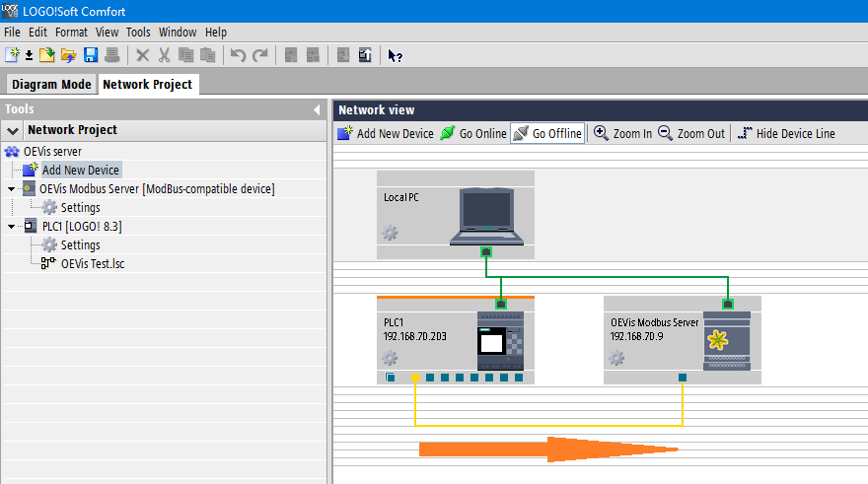Open the PLC1 settings gear in network view
Image resolution: width=868 pixels, height=484 pixels.
[x=391, y=358]
